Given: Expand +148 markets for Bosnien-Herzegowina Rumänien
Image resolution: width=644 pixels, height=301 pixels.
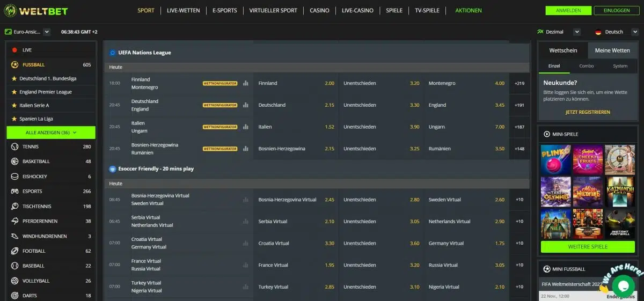Looking at the screenshot, I should click(519, 149).
